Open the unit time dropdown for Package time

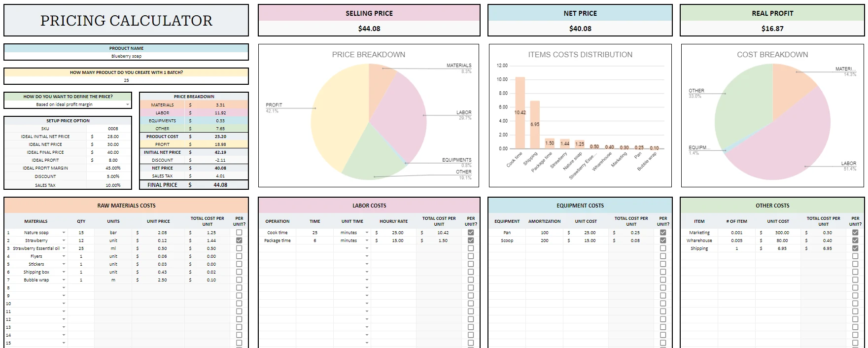coord(367,241)
